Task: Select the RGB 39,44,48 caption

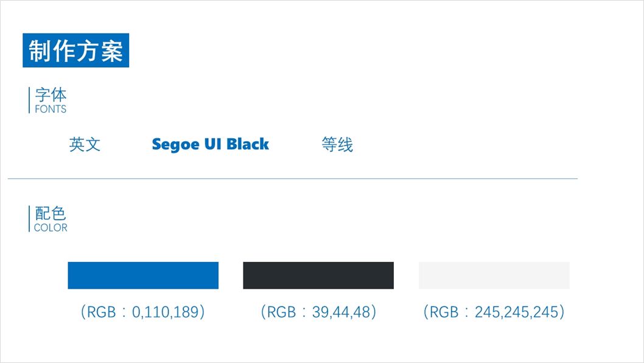Action: pyautogui.click(x=318, y=312)
